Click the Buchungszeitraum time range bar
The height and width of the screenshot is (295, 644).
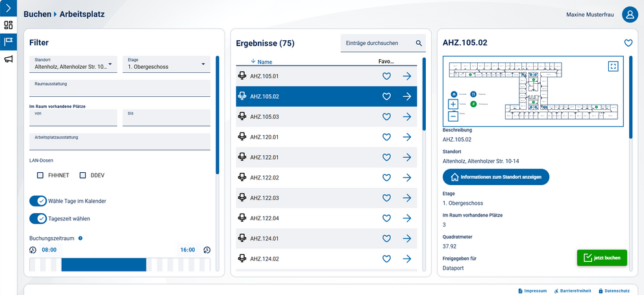(x=104, y=264)
